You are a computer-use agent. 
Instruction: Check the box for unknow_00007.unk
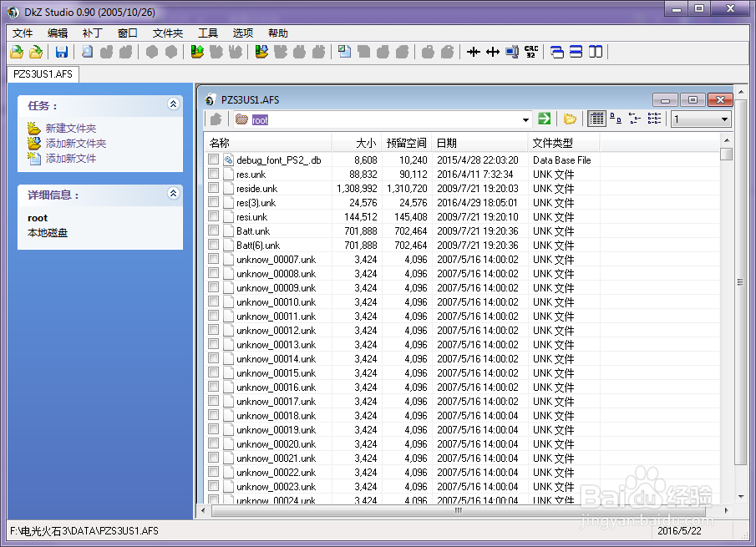click(214, 259)
